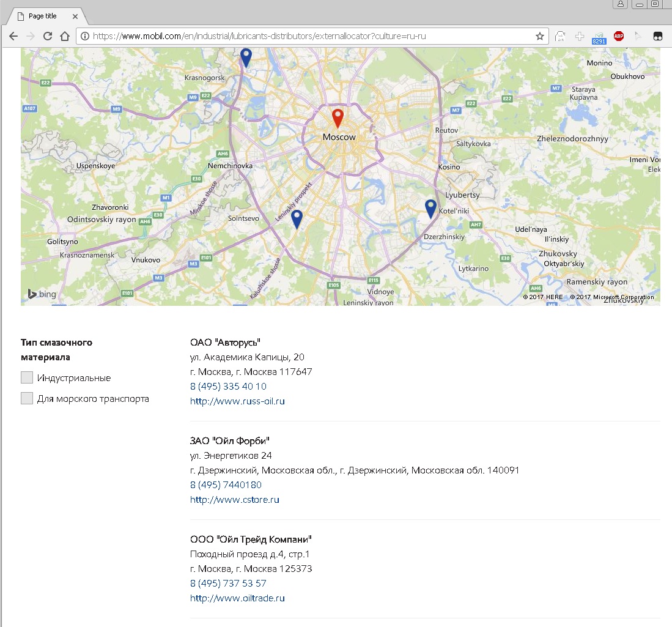Select the blue pin near Leninskiy prospekt
Screen dimensions: 672x627
pyautogui.click(x=297, y=219)
